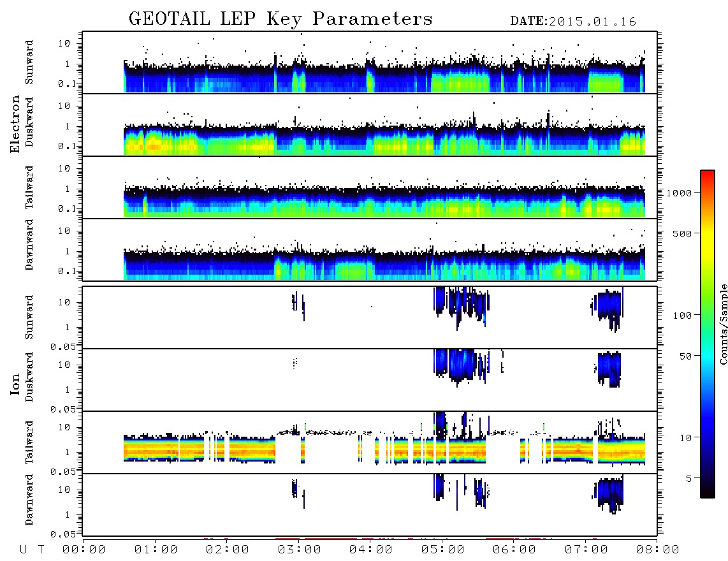Click the GEOTAIL LEP Key Parameters title
The image size is (728, 561).
tap(280, 19)
